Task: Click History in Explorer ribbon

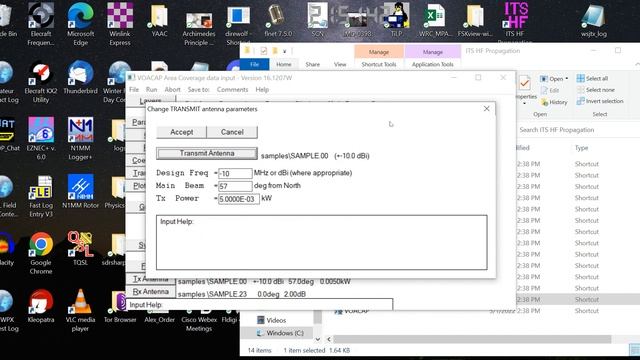Action: click(554, 102)
